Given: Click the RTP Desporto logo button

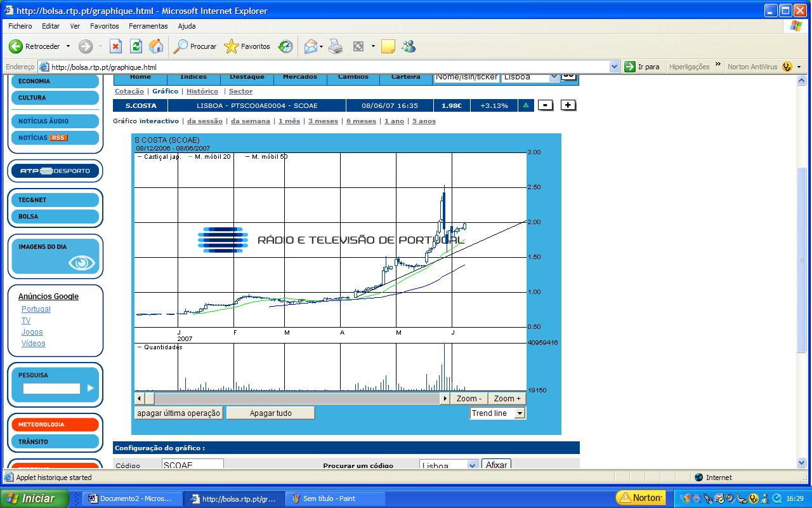Looking at the screenshot, I should pyautogui.click(x=55, y=171).
